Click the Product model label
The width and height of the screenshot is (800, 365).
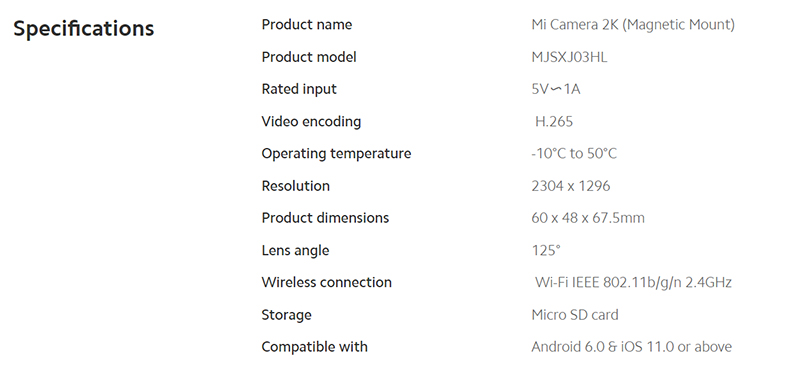click(x=309, y=57)
